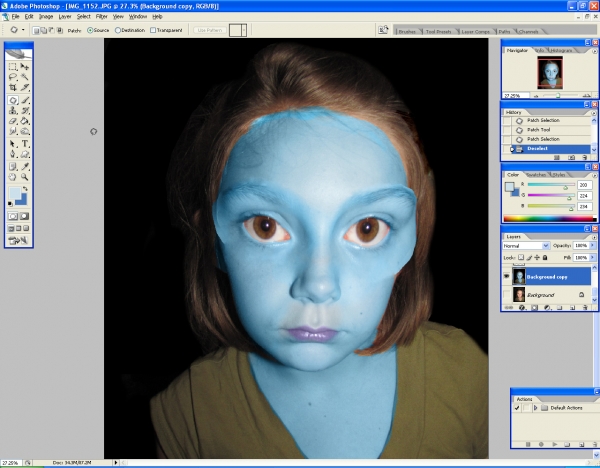Image resolution: width=600 pixels, height=468 pixels.
Task: Select the Notes tool
Action: point(13,166)
